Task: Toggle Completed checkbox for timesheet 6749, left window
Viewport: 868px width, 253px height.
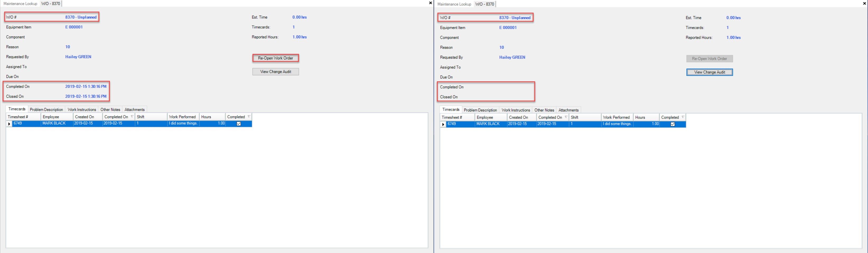Action: pos(239,124)
